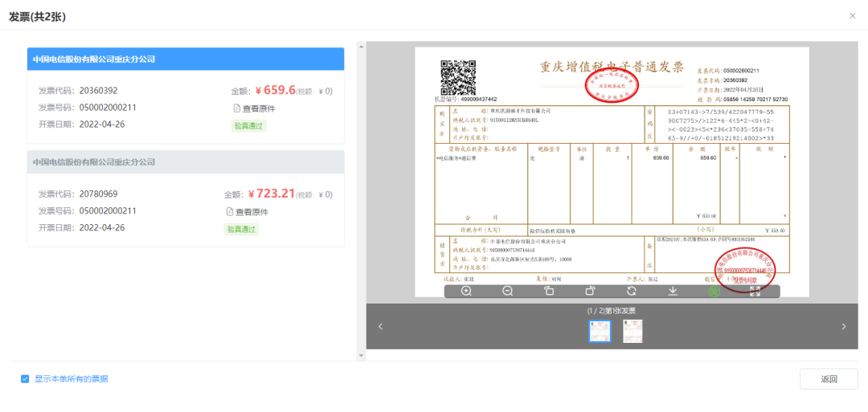This screenshot has height=412, width=868.
Task: Click invoice code 20360392
Action: pyautogui.click(x=99, y=91)
